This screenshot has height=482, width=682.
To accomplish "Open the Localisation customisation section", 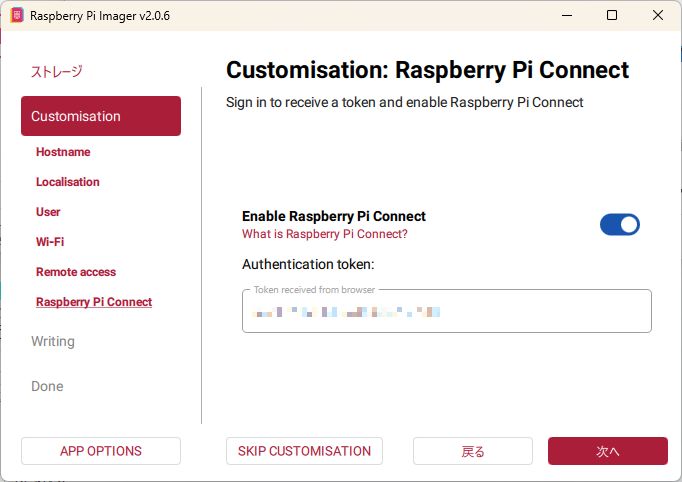I will (x=68, y=182).
